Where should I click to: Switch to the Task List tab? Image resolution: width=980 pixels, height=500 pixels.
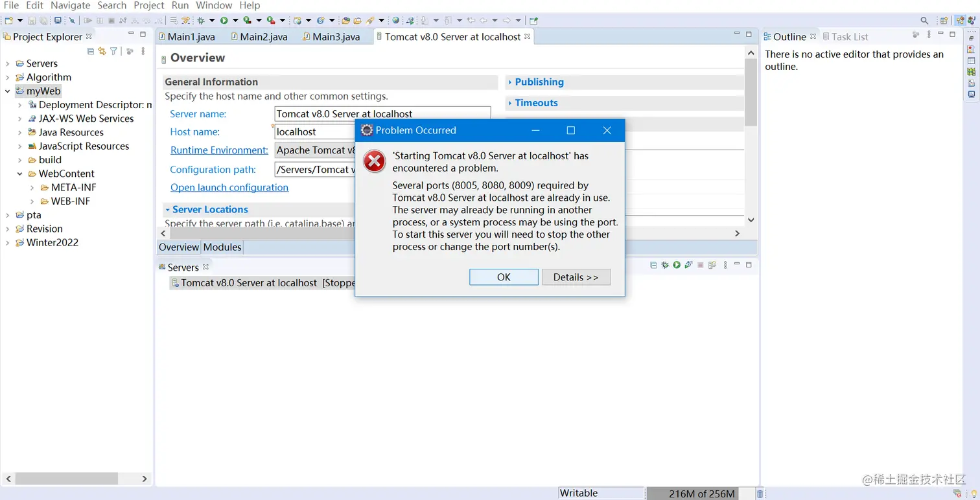coord(845,37)
